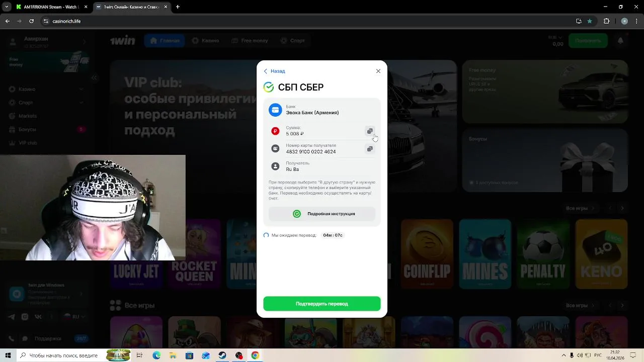Image resolution: width=644 pixels, height=362 pixels.
Task: Open the RU language dropdown
Action: point(73,317)
